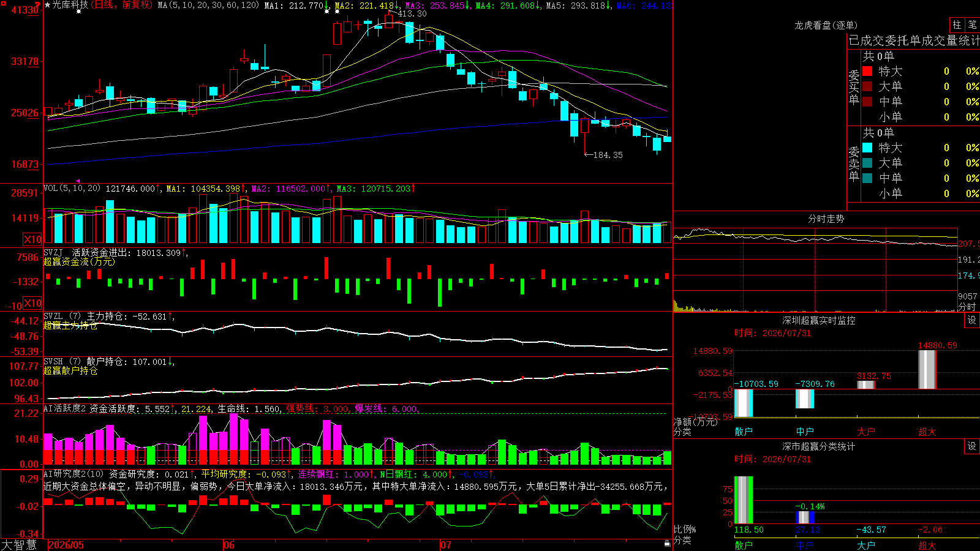The height and width of the screenshot is (551, 980).
Task: Click the 散户 bar showing -10703.59
Action: tap(744, 403)
